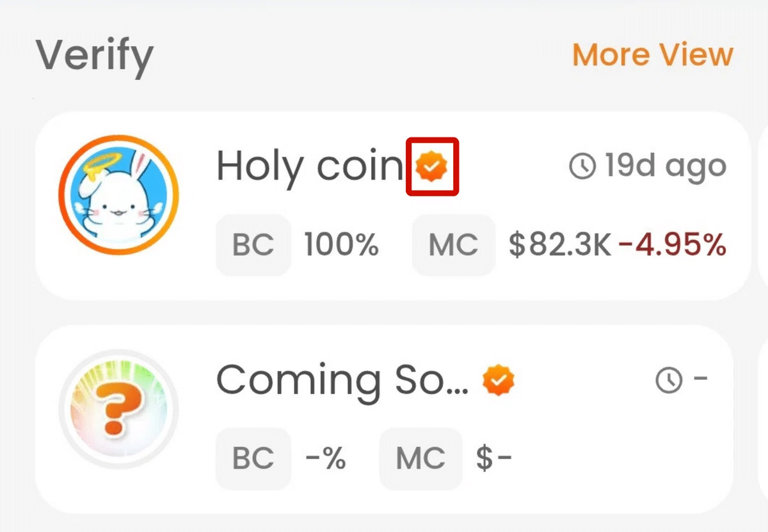Image resolution: width=768 pixels, height=532 pixels.
Task: Click the clock icon on Coming Soon card
Action: 669,380
